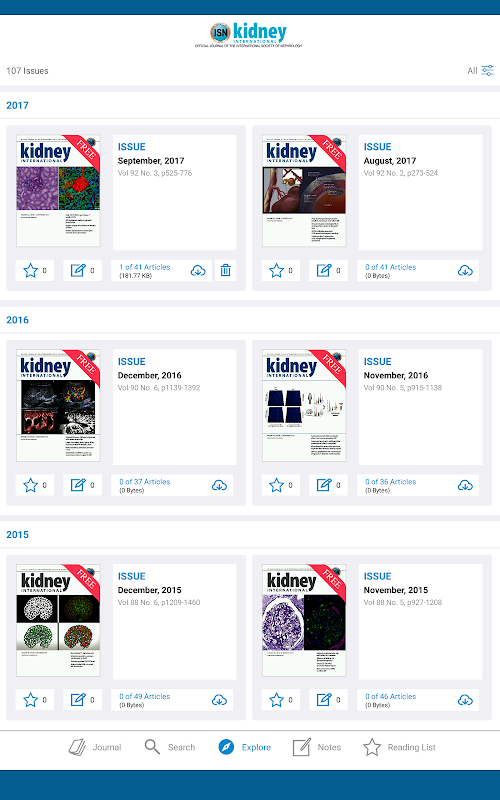Select the November, 2015 issue title
Screen dimensions: 500x800
tap(396, 590)
